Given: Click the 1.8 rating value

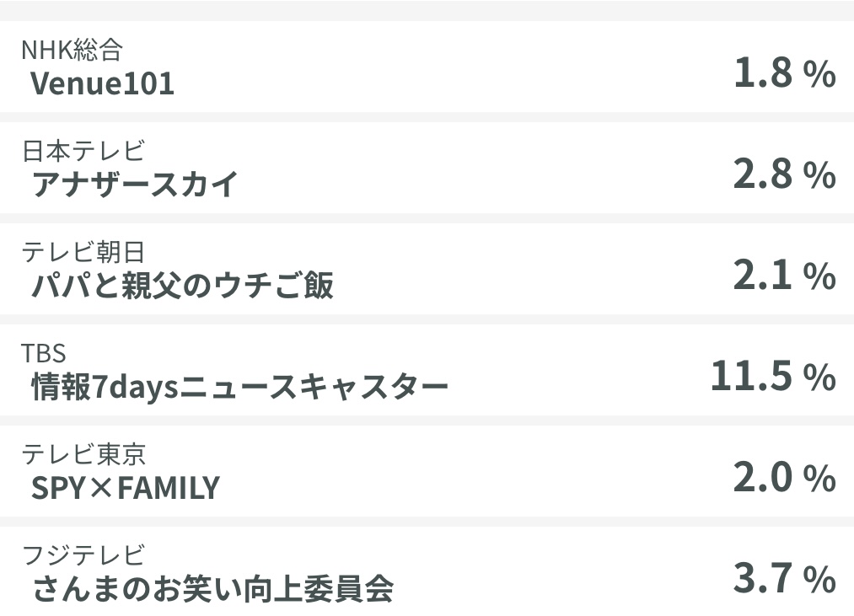Looking at the screenshot, I should point(763,74).
